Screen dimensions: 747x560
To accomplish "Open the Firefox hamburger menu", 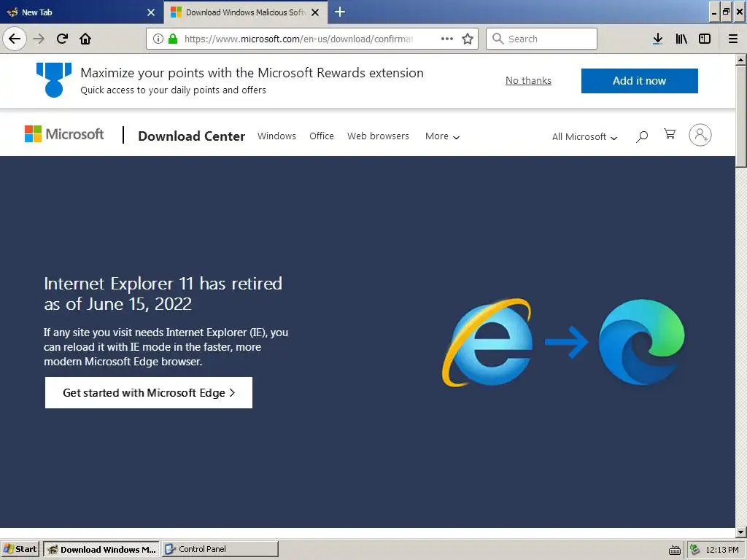I will pyautogui.click(x=733, y=39).
